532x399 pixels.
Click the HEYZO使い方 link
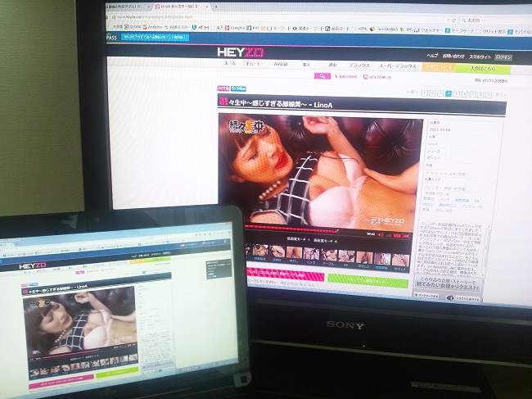pos(377,77)
